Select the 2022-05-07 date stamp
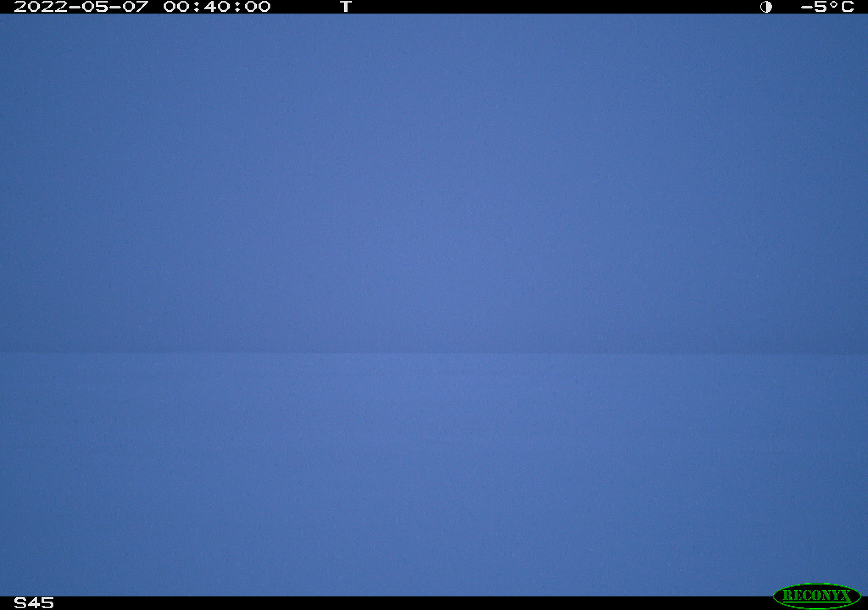The height and width of the screenshot is (610, 868). click(81, 7)
